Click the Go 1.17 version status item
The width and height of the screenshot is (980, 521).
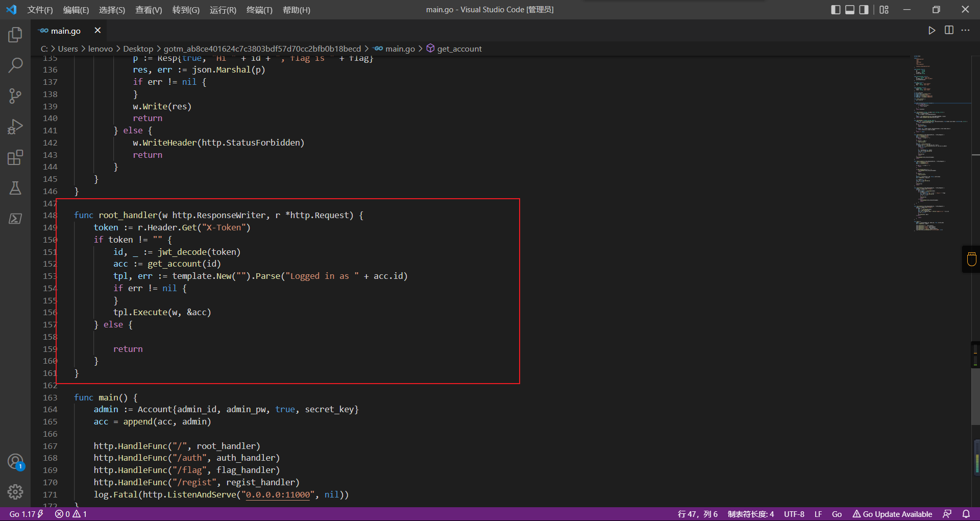tap(27, 514)
